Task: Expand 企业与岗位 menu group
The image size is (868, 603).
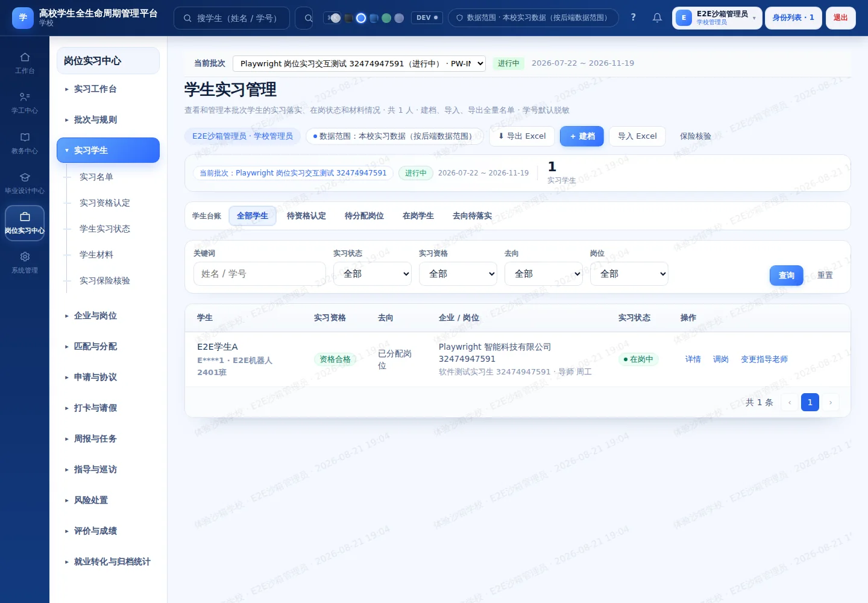Action: (x=108, y=316)
